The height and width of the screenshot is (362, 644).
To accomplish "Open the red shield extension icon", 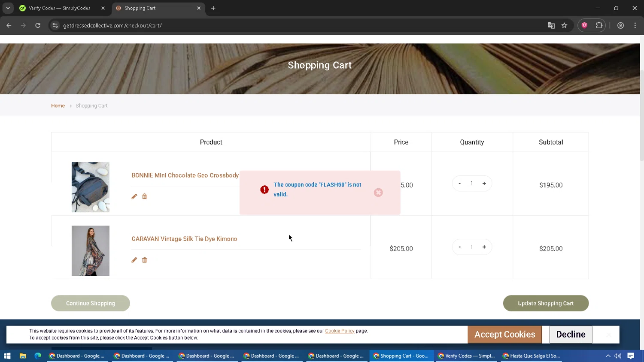I will click(x=584, y=26).
